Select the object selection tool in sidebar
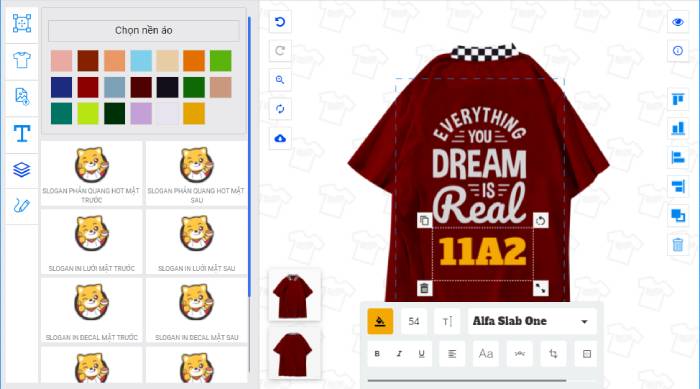 [22, 23]
